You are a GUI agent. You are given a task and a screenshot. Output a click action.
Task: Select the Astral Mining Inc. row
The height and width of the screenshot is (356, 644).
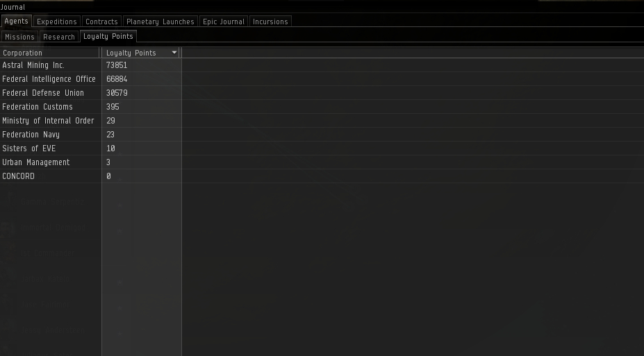(x=322, y=65)
